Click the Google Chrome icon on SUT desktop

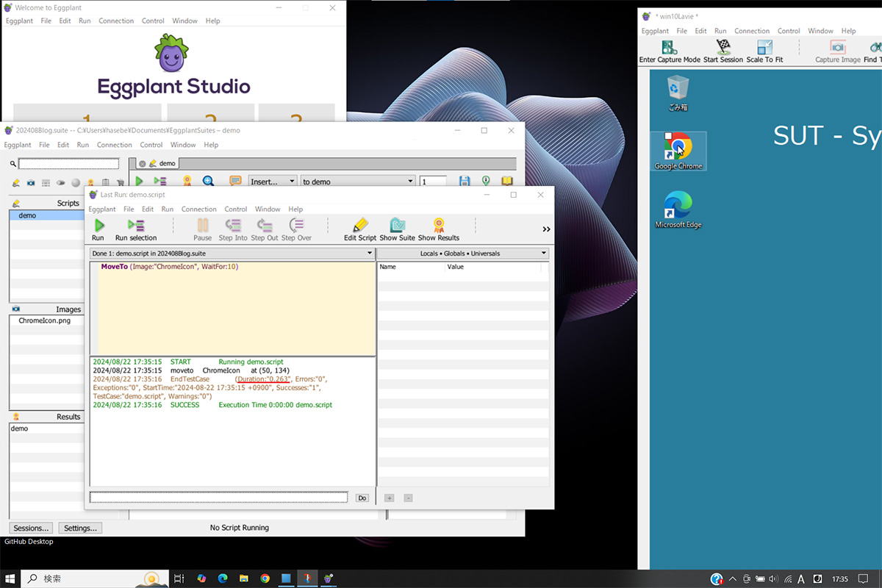coord(678,151)
